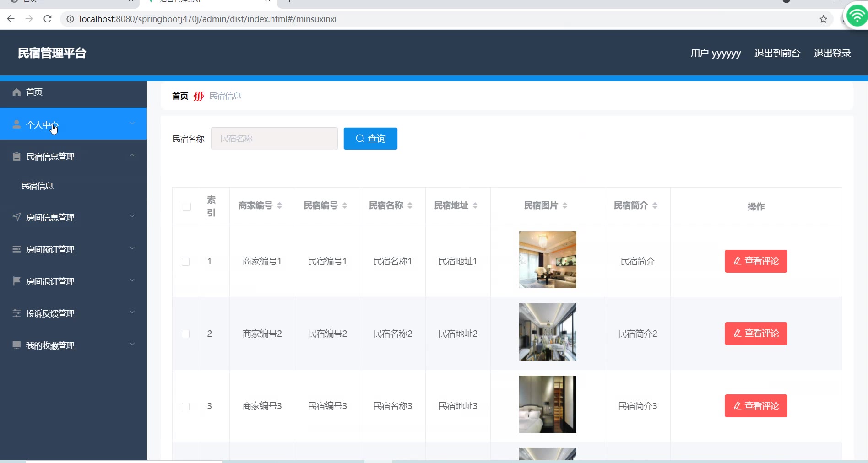868x463 pixels.
Task: Click 首页 in the breadcrumb
Action: click(x=180, y=96)
